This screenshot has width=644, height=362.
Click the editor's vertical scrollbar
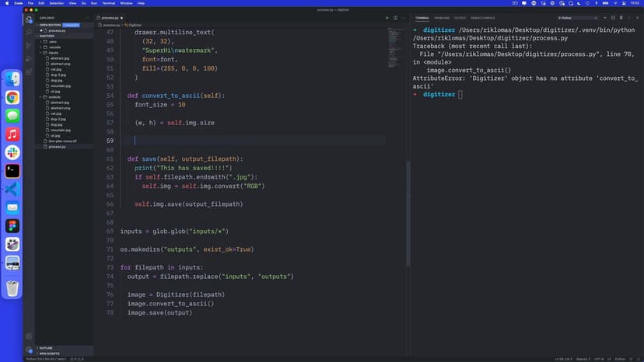click(407, 210)
